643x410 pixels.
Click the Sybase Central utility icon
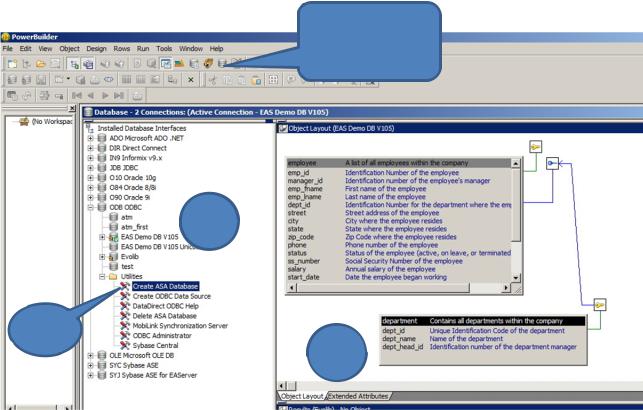tap(125, 345)
